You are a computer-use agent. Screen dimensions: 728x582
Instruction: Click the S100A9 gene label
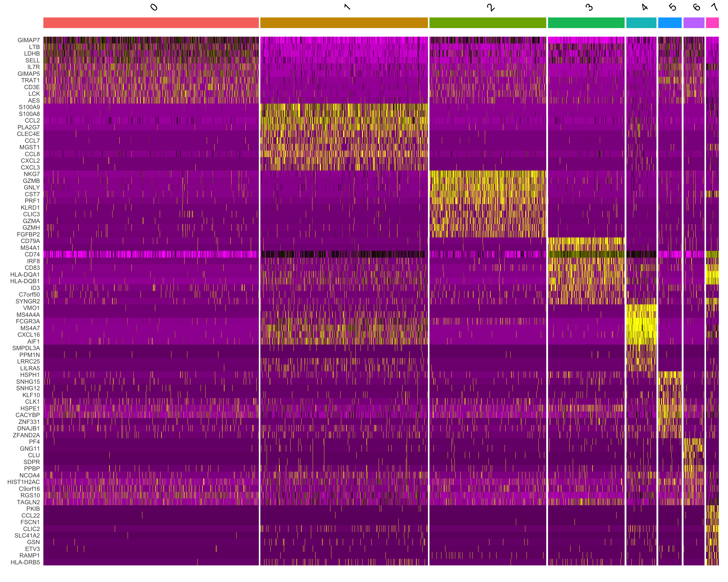coord(29,107)
